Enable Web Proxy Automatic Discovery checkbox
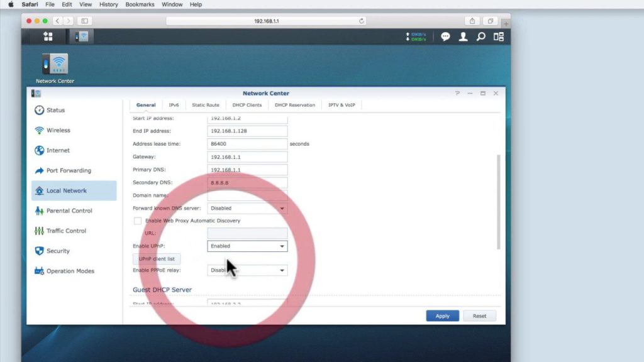The image size is (644, 362). pyautogui.click(x=138, y=221)
